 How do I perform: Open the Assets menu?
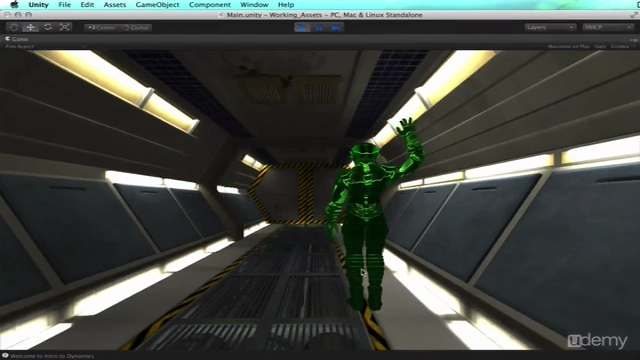pos(115,5)
